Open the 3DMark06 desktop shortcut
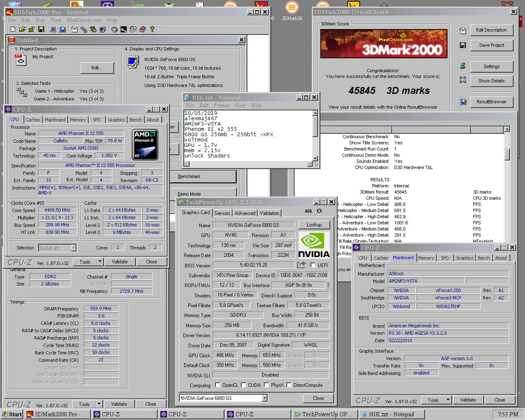The height and width of the screenshot is (420, 525). pos(292,11)
